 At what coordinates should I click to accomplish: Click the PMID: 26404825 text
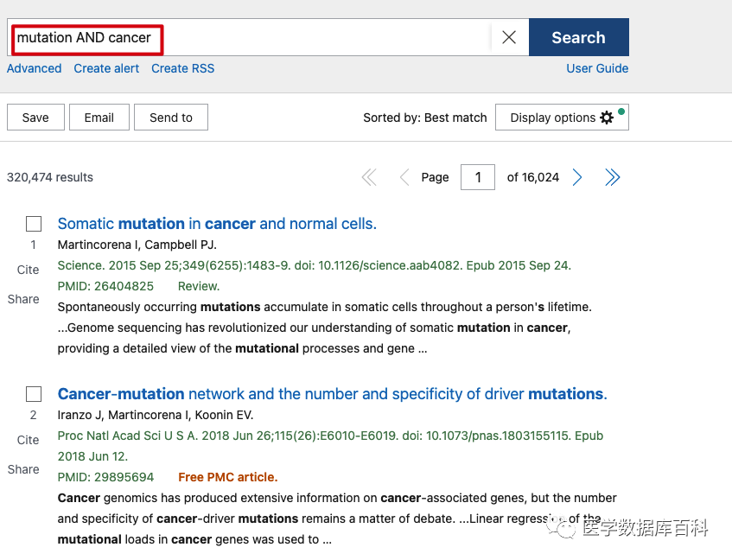[105, 286]
